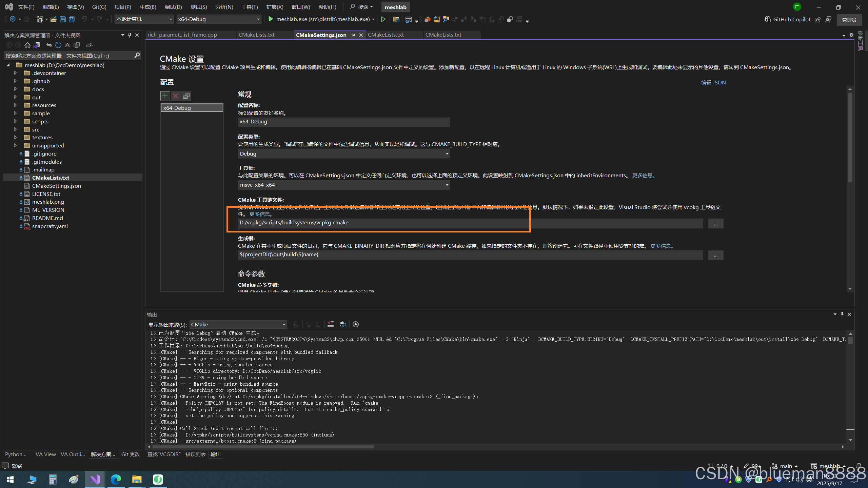Open File Explorer from the taskbar
The image size is (868, 488).
point(137,479)
